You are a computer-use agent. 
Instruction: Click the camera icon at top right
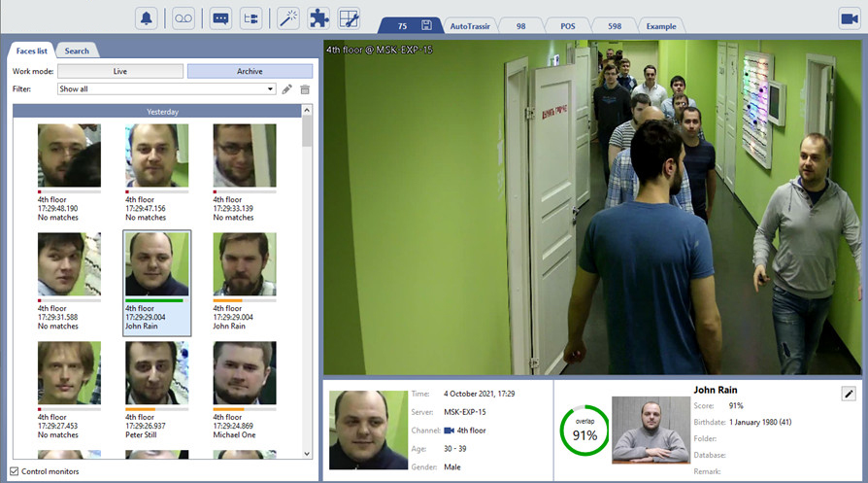[850, 18]
